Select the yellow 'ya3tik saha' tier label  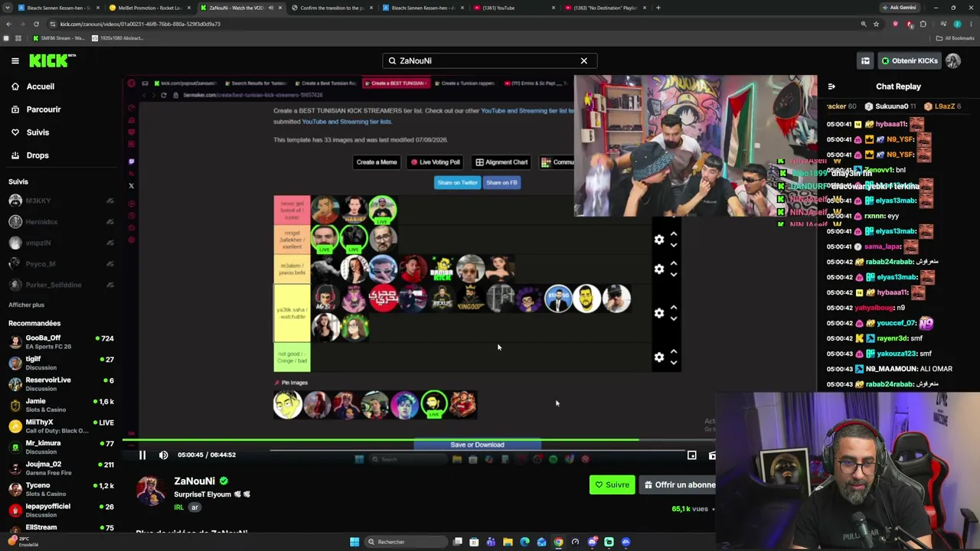292,313
